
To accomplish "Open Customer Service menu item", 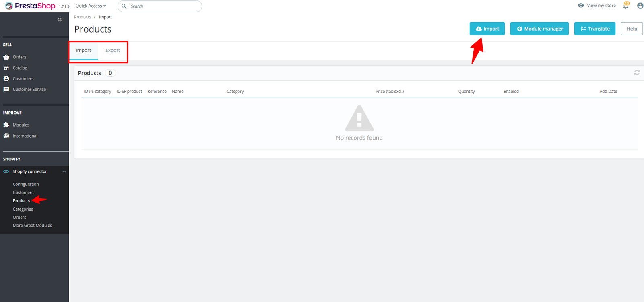I will click(x=29, y=90).
